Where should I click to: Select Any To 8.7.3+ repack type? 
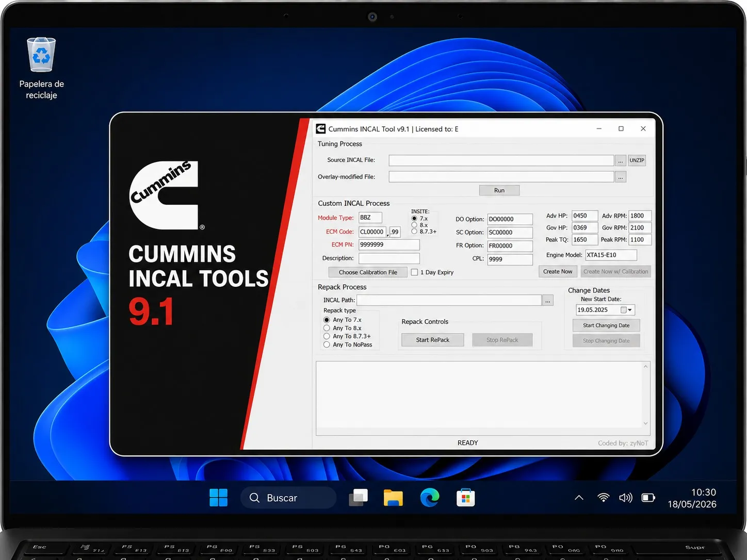[327, 336]
